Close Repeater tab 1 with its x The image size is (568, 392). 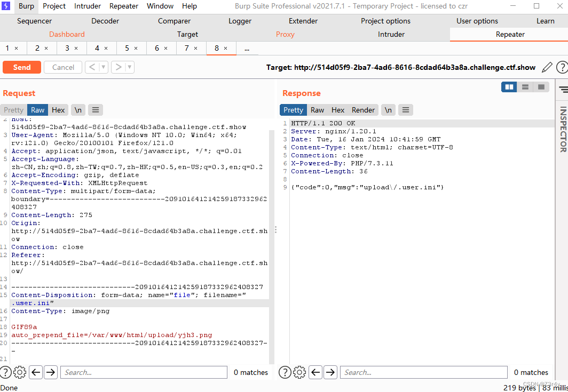click(16, 48)
